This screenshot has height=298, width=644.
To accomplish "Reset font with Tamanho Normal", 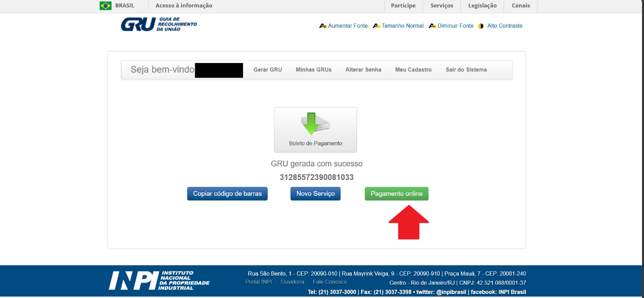I will (x=402, y=26).
